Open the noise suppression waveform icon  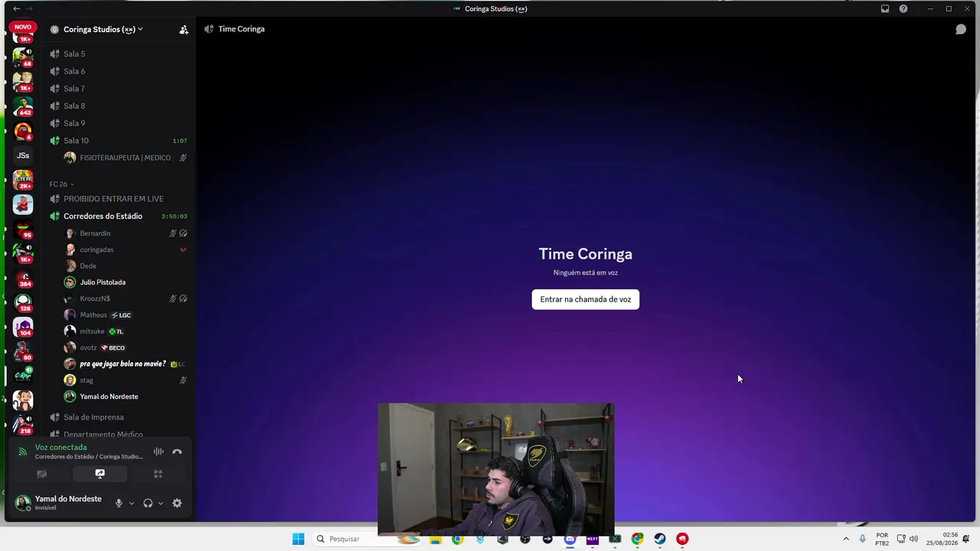pyautogui.click(x=158, y=452)
